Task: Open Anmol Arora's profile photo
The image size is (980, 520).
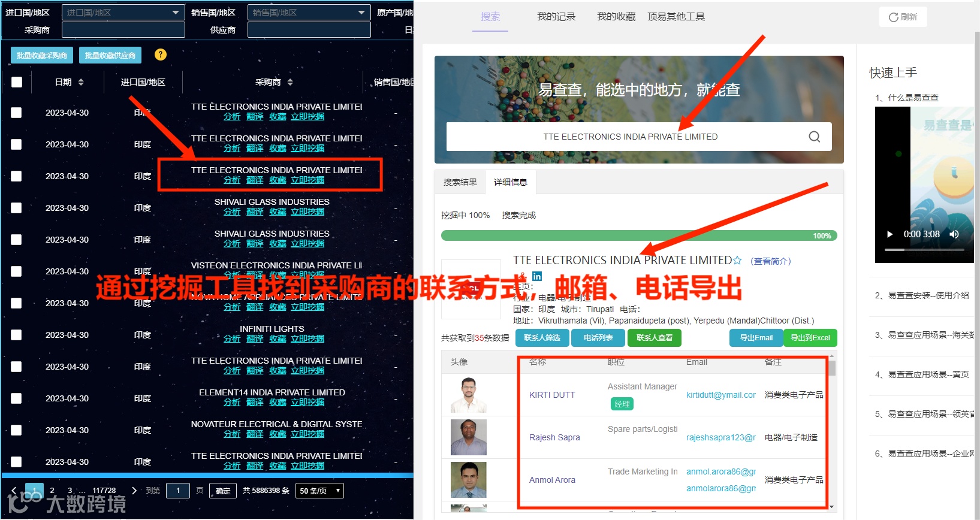Action: pos(469,480)
